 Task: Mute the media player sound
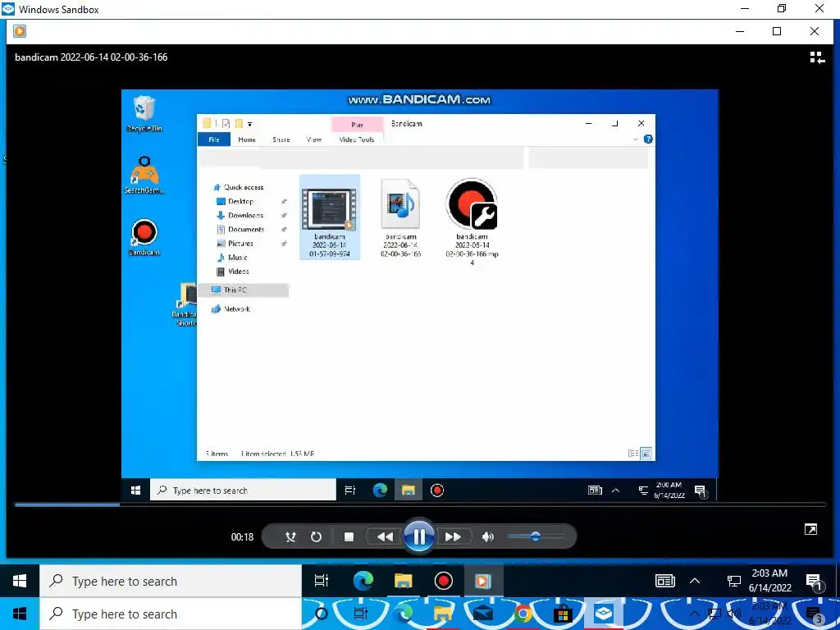point(487,536)
